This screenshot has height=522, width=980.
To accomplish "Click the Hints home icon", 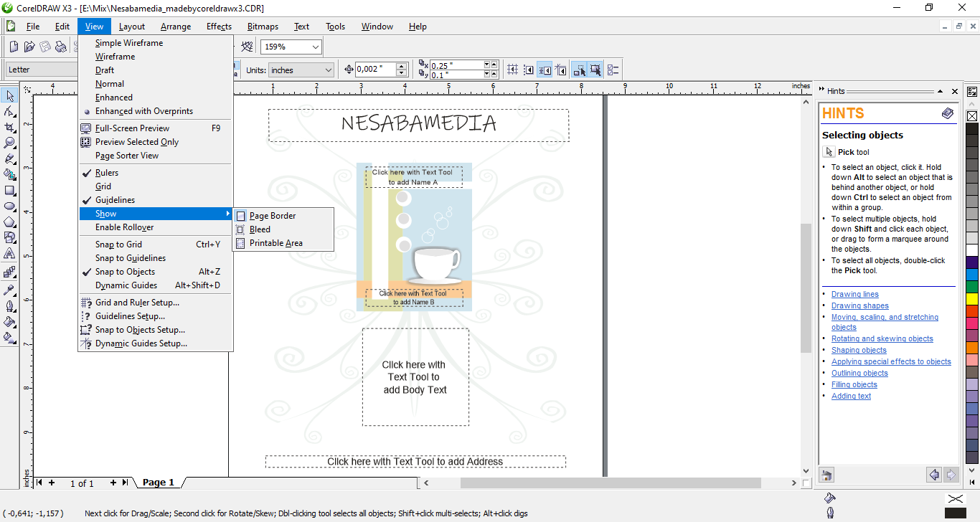I will click(x=827, y=475).
